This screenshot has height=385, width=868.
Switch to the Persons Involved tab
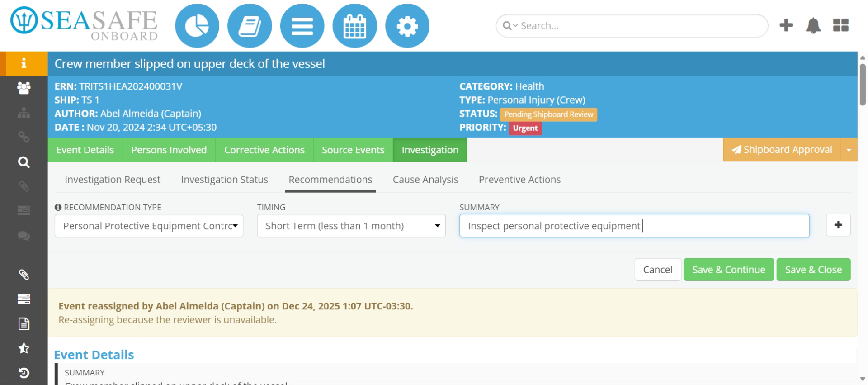click(x=169, y=150)
